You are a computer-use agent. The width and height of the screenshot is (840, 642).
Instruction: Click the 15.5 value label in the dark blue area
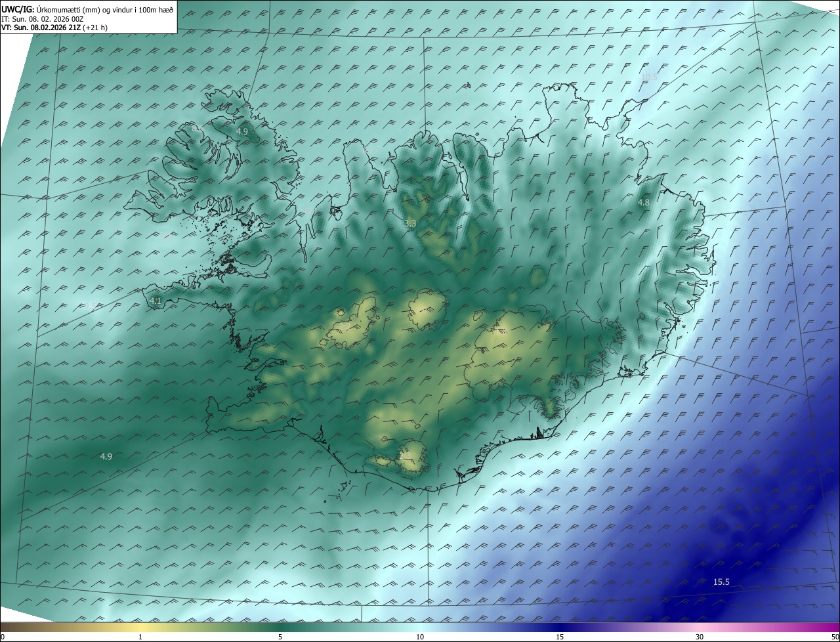(x=721, y=582)
